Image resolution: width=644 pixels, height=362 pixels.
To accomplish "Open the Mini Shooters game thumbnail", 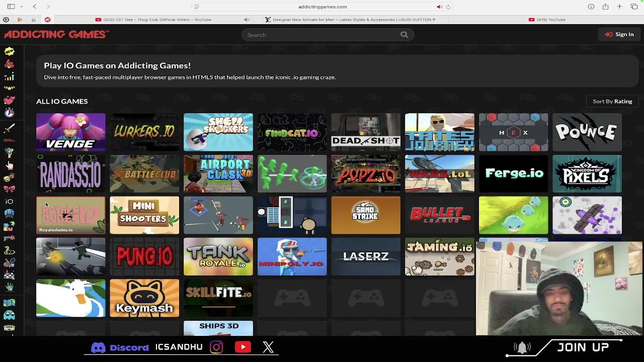I will click(144, 215).
